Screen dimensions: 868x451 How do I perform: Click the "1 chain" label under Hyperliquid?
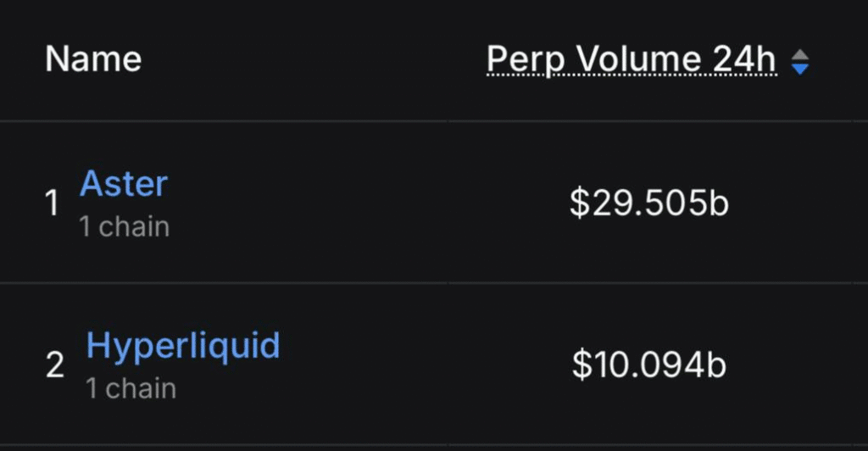point(131,389)
